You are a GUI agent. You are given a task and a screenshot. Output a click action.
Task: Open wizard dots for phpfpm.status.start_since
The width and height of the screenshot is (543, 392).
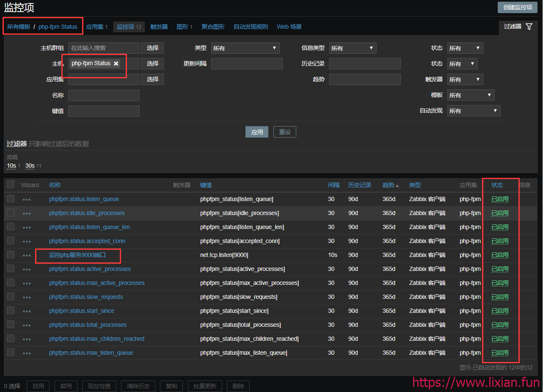tap(27, 311)
